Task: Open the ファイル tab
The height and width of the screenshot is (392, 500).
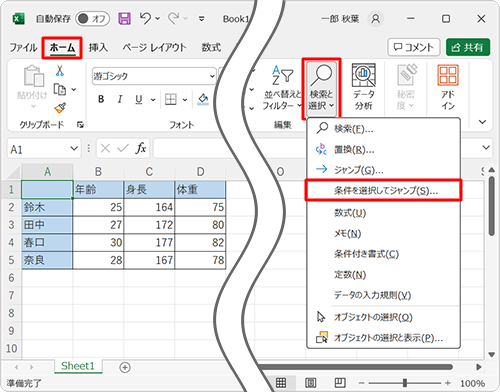Action: 23,47
